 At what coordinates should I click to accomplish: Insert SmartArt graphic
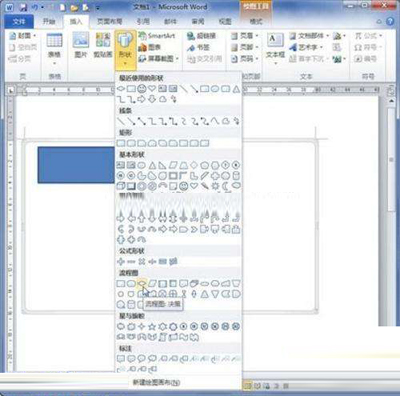[157, 36]
